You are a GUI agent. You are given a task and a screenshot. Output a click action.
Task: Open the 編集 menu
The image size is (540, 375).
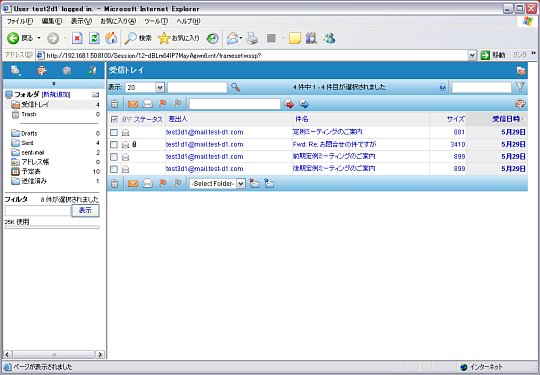52,21
